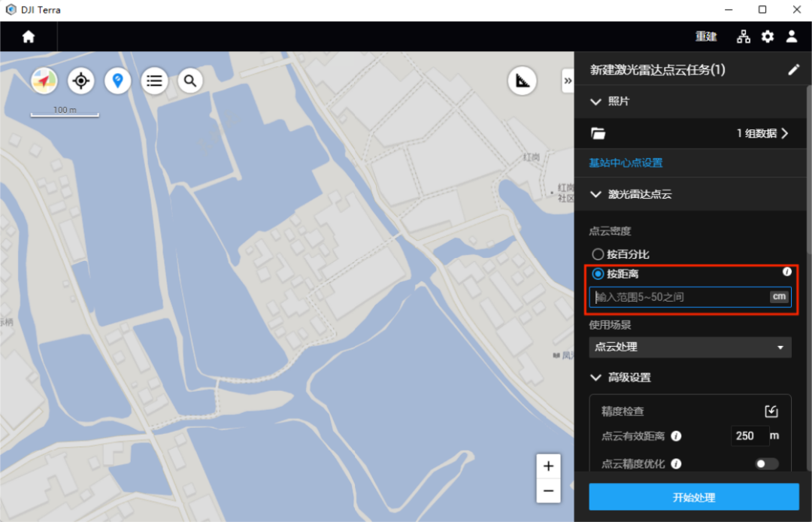Viewport: 812px width, 522px height.
Task: Select the 按距离 radio option
Action: tap(598, 274)
